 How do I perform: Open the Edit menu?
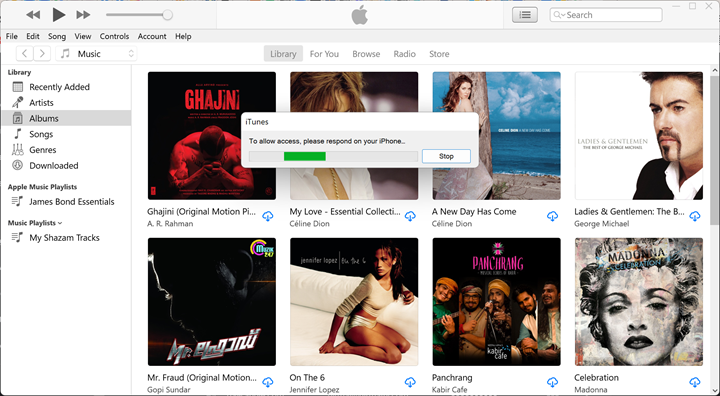33,36
